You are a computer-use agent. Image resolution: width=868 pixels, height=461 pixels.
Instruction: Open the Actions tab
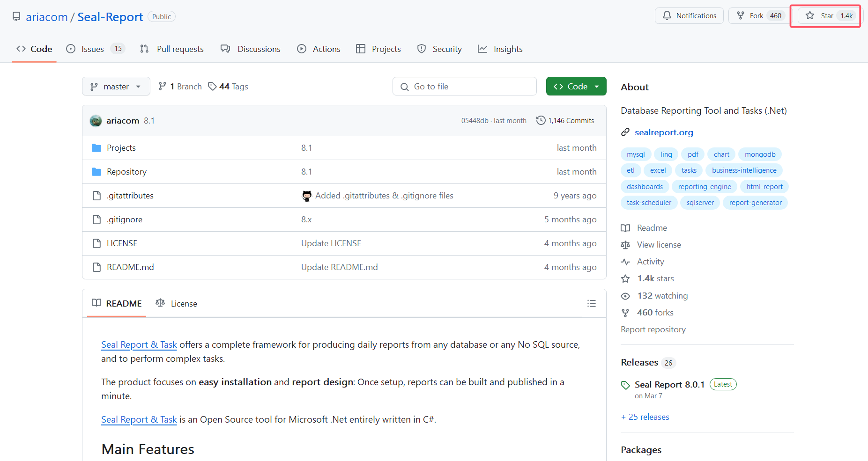coord(319,49)
